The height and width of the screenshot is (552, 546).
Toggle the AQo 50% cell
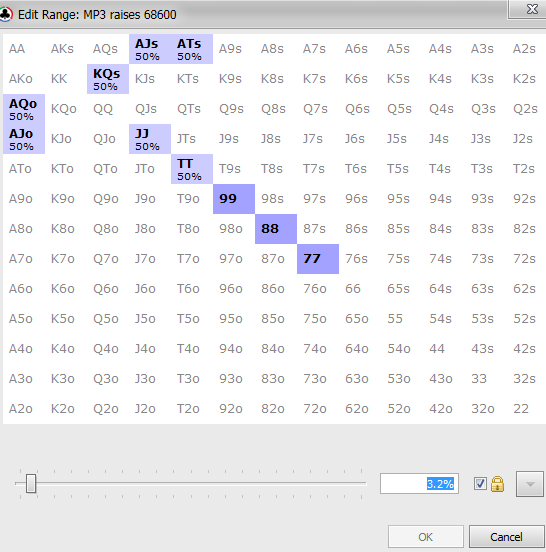click(24, 109)
